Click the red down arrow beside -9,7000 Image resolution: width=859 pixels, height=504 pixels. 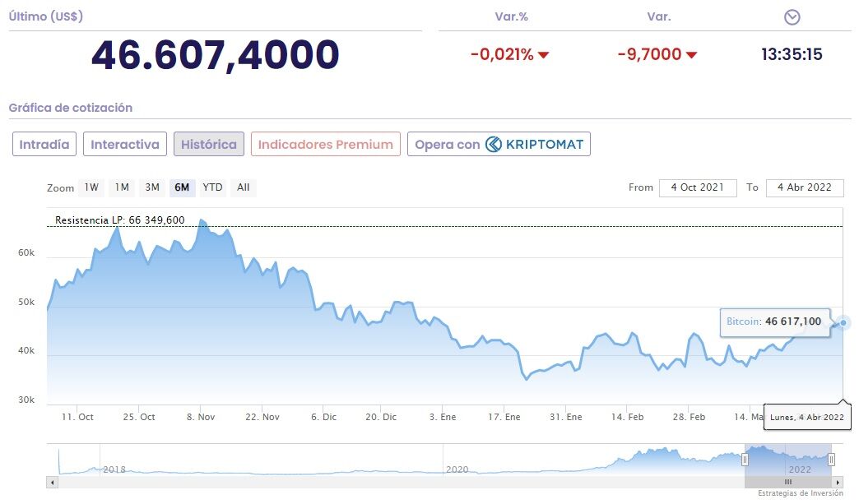tap(691, 55)
